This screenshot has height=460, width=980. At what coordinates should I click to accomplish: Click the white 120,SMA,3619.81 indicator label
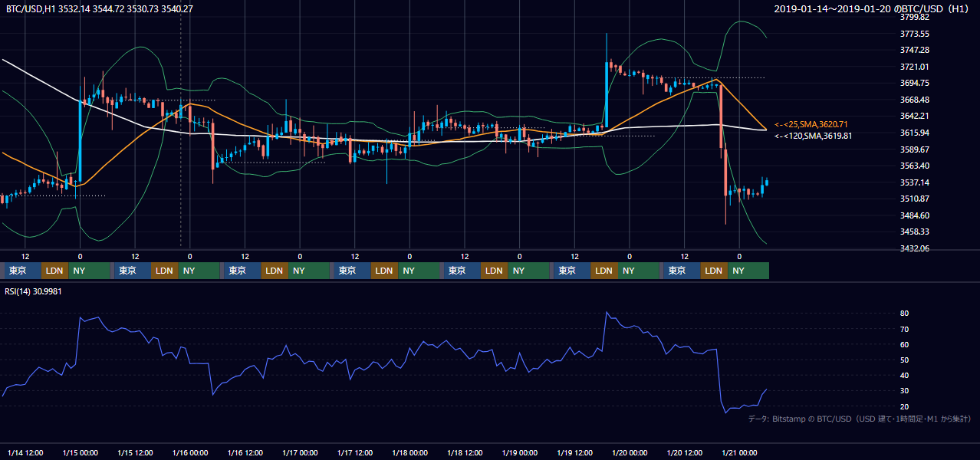(x=813, y=136)
